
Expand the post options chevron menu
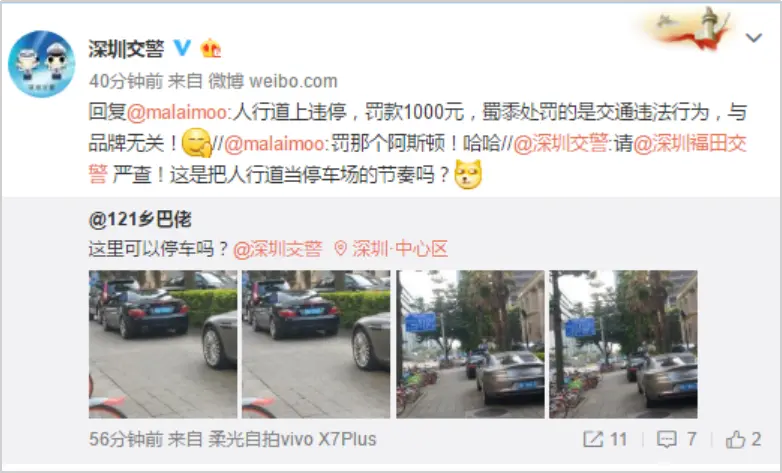pos(753,37)
